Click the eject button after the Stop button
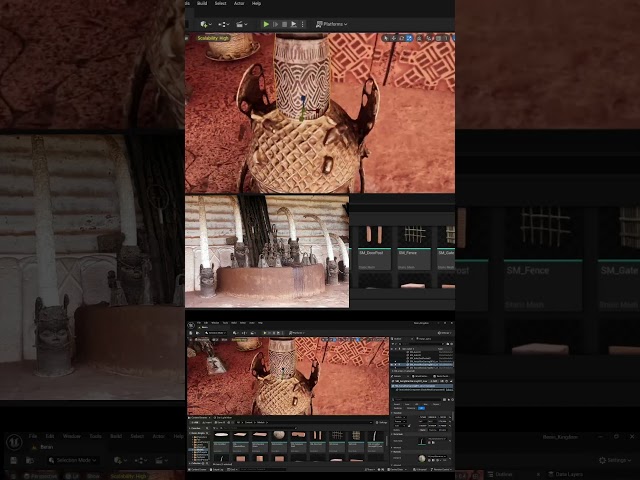The width and height of the screenshot is (640, 480). (x=293, y=24)
